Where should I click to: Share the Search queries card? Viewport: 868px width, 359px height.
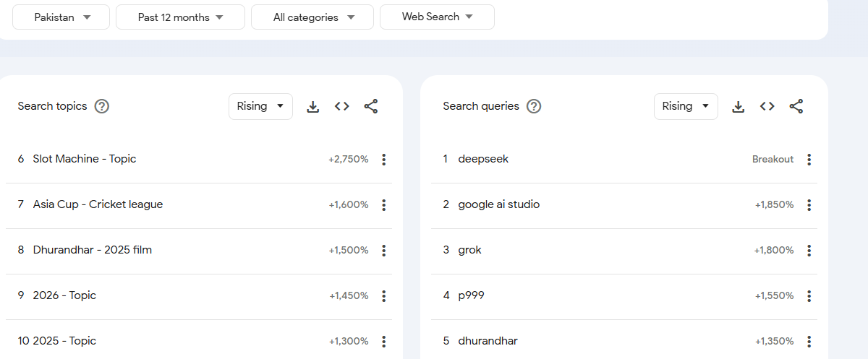click(x=796, y=107)
